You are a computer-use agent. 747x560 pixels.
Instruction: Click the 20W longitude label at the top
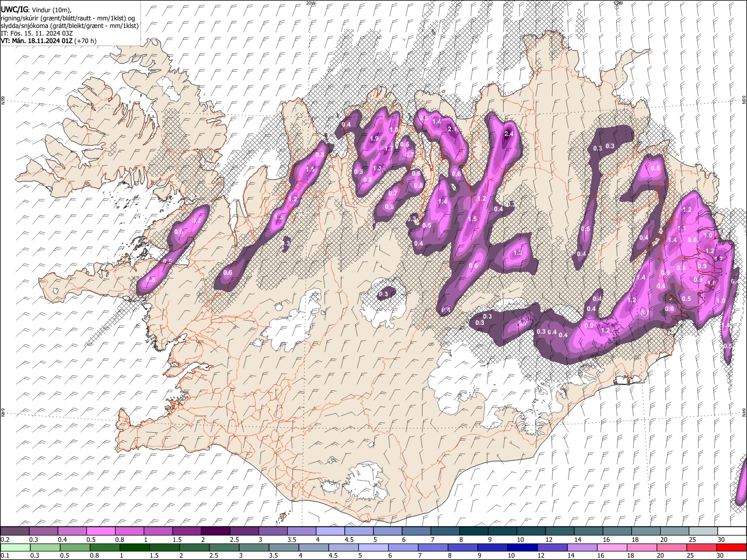(310, 3)
